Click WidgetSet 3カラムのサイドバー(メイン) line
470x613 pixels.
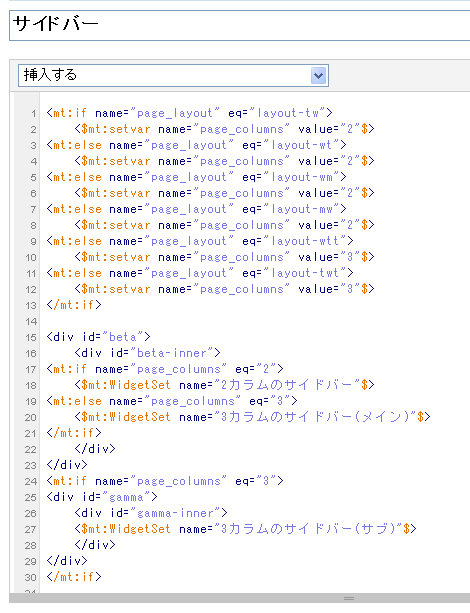coord(252,417)
